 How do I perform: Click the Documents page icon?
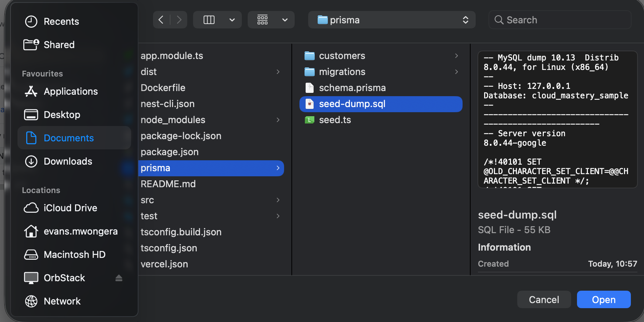[31, 138]
